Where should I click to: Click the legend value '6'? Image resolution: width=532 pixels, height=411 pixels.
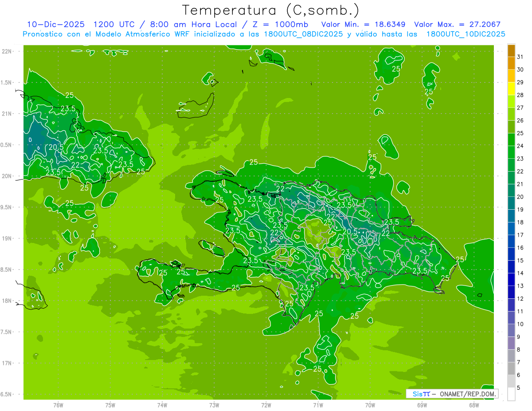(x=519, y=375)
